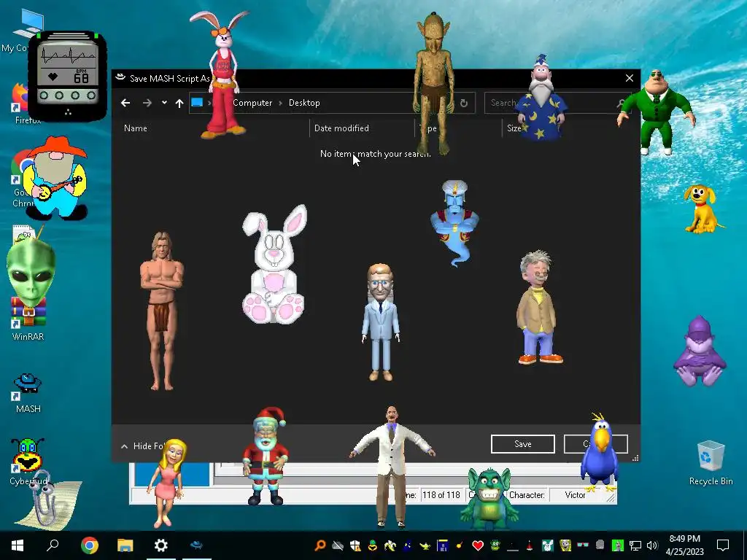Click the green monster face tray icon
The image size is (747, 560).
point(495,545)
